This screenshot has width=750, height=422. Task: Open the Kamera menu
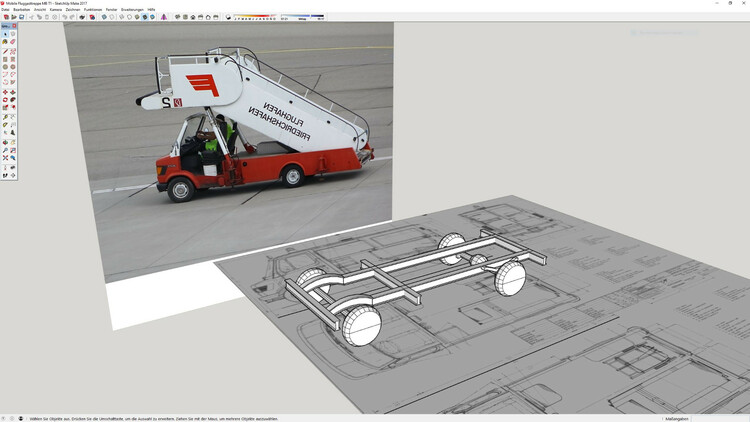(56, 9)
